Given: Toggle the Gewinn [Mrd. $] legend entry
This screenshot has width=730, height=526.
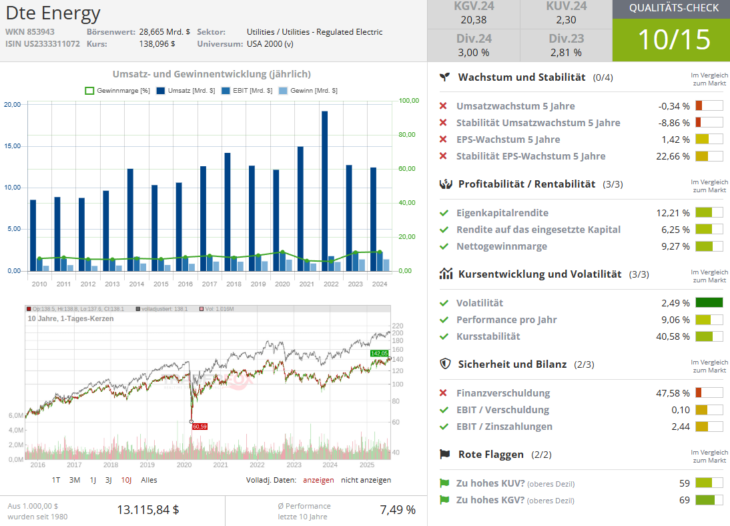Looking at the screenshot, I should pyautogui.click(x=308, y=91).
